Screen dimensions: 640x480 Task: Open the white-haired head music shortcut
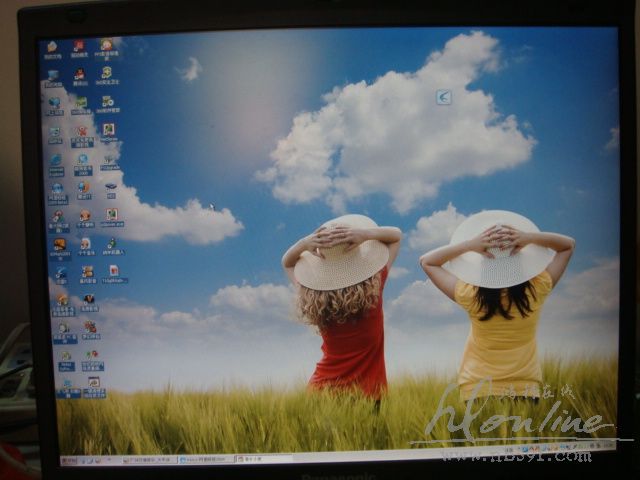(x=86, y=247)
